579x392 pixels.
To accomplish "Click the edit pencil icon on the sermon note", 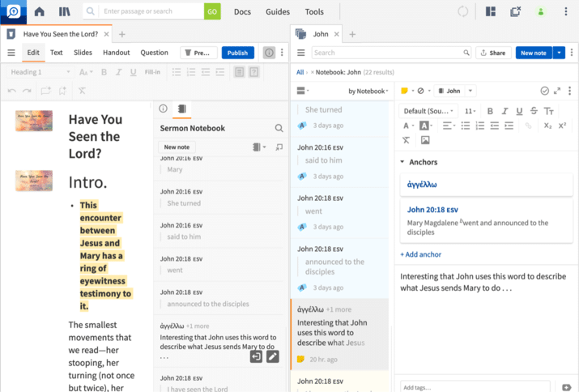I will tap(273, 356).
